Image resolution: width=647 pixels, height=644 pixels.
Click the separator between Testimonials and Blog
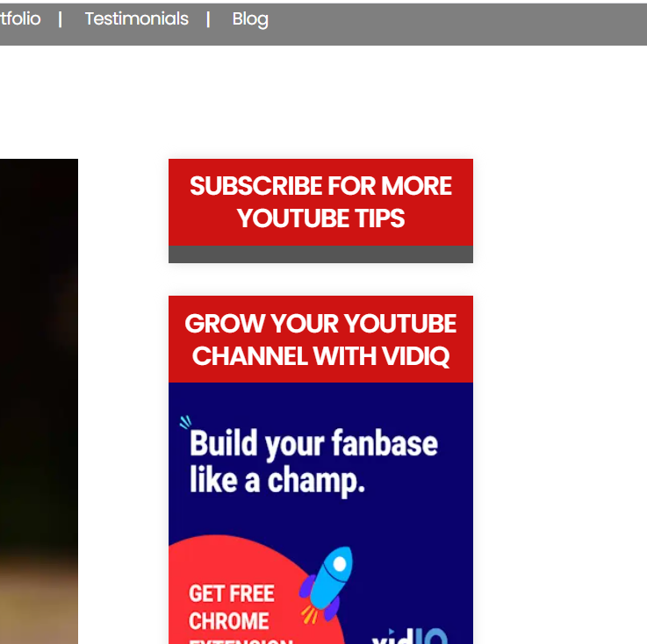[x=208, y=19]
